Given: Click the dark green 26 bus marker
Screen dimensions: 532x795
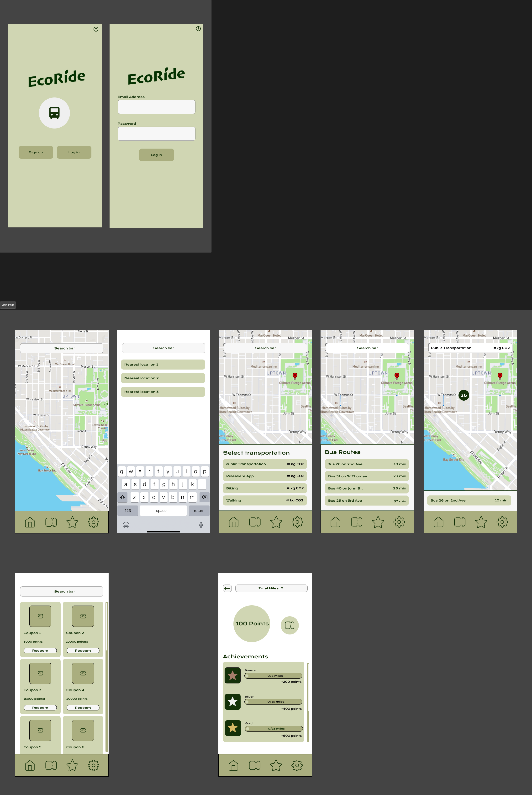Looking at the screenshot, I should [x=464, y=395].
